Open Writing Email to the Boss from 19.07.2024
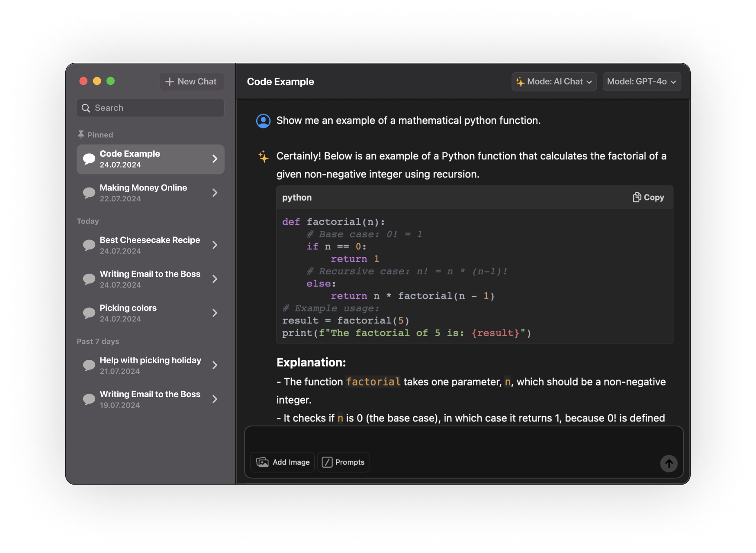 click(x=150, y=399)
